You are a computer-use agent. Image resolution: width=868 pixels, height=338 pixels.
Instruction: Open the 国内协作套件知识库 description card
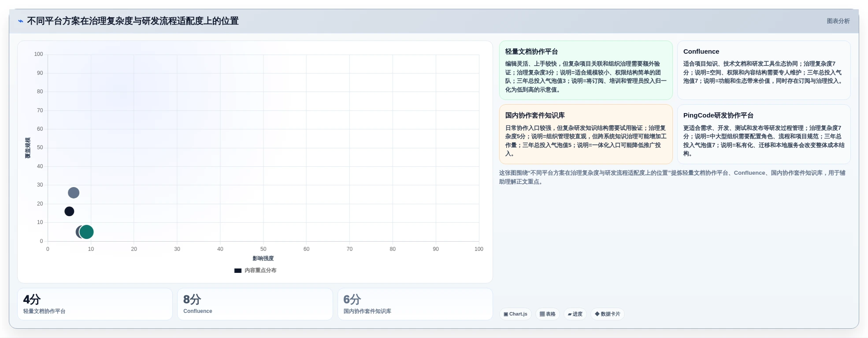[x=586, y=134]
